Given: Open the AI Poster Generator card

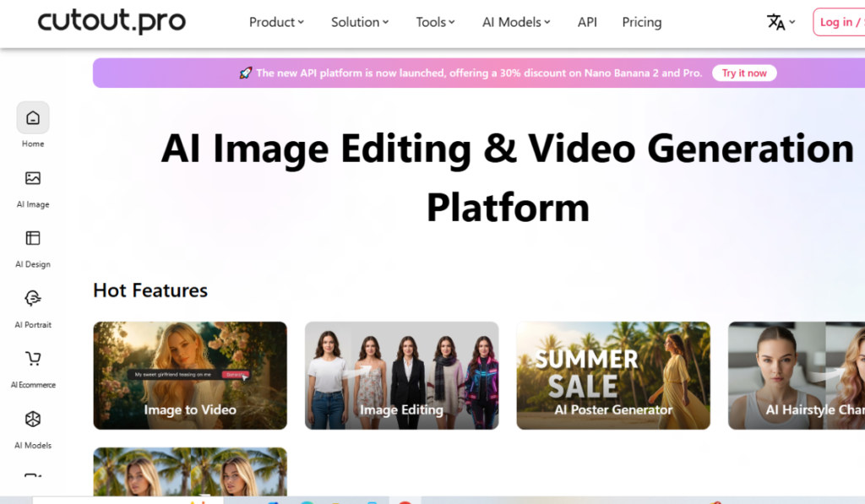Looking at the screenshot, I should coord(613,376).
